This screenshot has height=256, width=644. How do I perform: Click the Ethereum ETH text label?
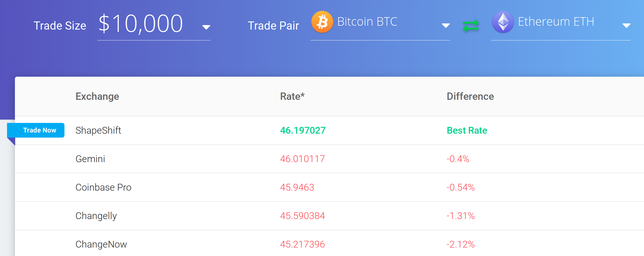point(556,22)
